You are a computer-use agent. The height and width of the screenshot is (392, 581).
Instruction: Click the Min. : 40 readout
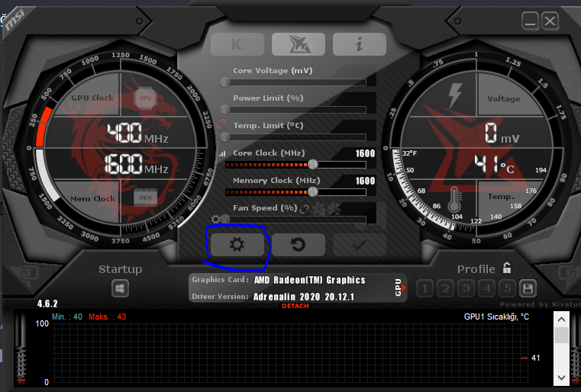coord(67,316)
